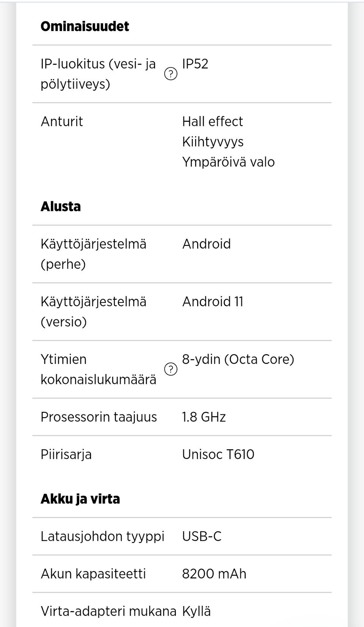Open help icon beside IP-luokitus
This screenshot has width=364, height=627.
coord(171,74)
